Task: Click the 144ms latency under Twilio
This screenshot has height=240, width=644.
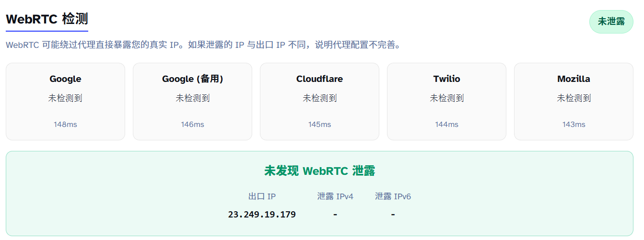Action: pos(446,125)
